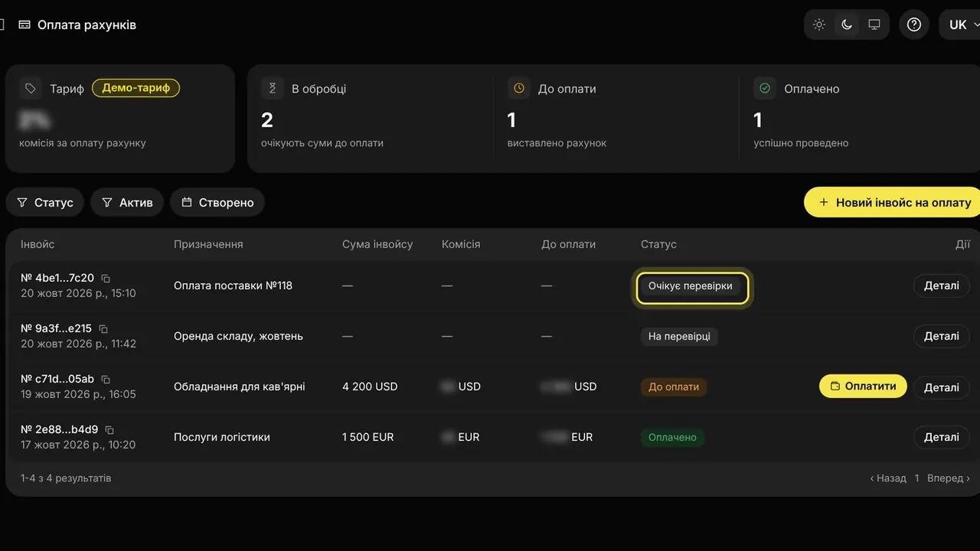Click the Оплата рахунків page title icon
980x551 pixels.
(24, 24)
